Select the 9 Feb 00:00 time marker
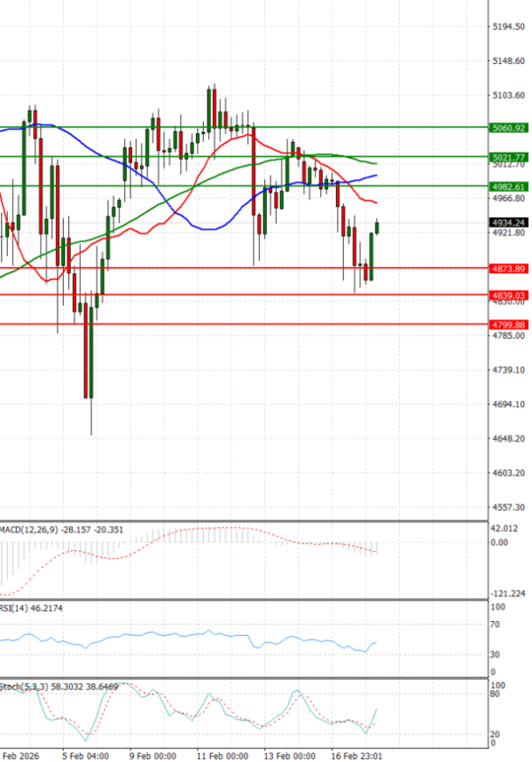The width and height of the screenshot is (532, 762). 153,756
